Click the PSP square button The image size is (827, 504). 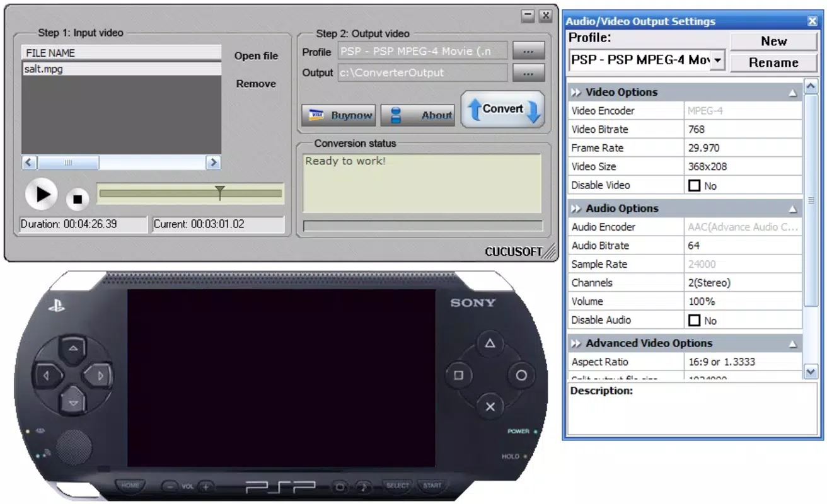(x=458, y=375)
